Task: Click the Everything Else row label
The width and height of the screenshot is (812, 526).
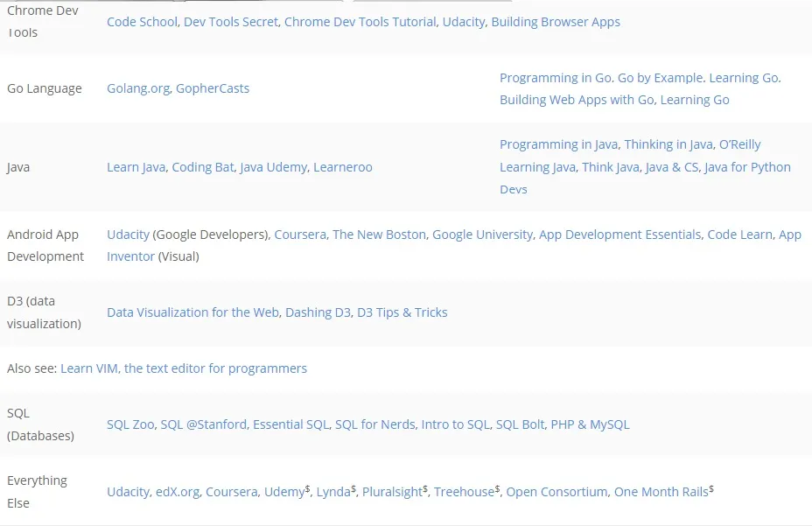Action: 38,492
